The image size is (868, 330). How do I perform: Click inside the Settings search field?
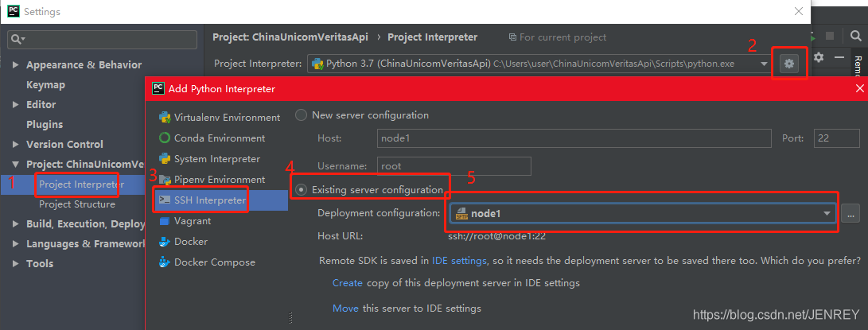tap(103, 39)
